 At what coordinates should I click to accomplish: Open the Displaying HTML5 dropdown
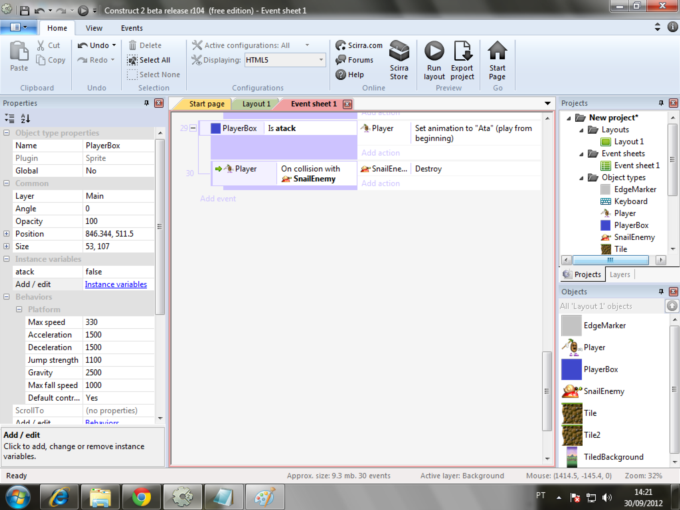[x=321, y=60]
